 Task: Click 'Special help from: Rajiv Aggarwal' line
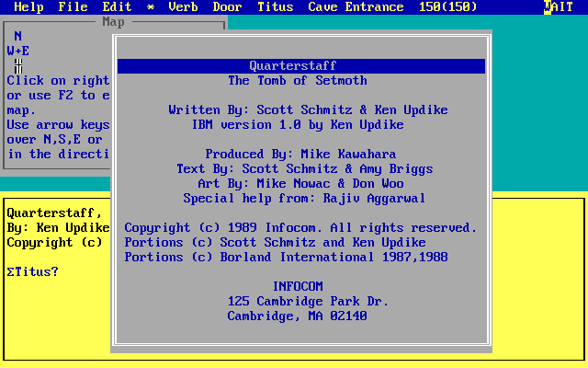(x=304, y=199)
